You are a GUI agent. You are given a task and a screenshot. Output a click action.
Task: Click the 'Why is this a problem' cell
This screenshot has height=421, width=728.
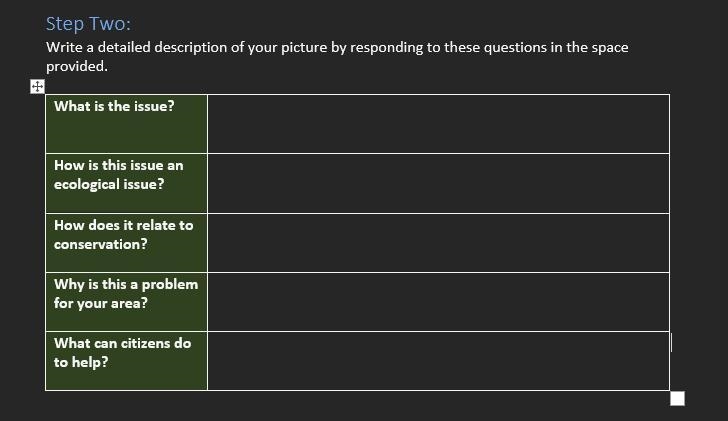point(126,302)
